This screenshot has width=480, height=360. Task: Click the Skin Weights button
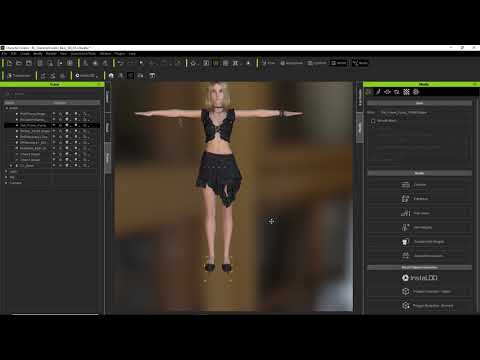tap(419, 227)
